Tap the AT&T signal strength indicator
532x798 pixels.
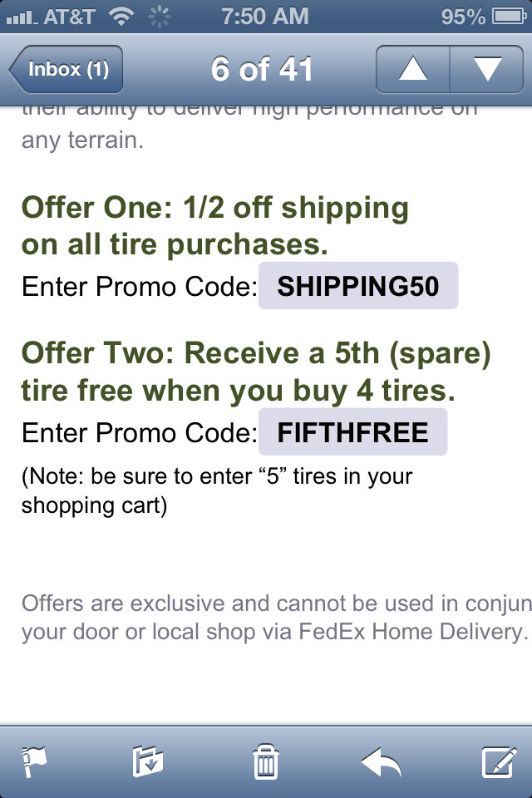22,19
